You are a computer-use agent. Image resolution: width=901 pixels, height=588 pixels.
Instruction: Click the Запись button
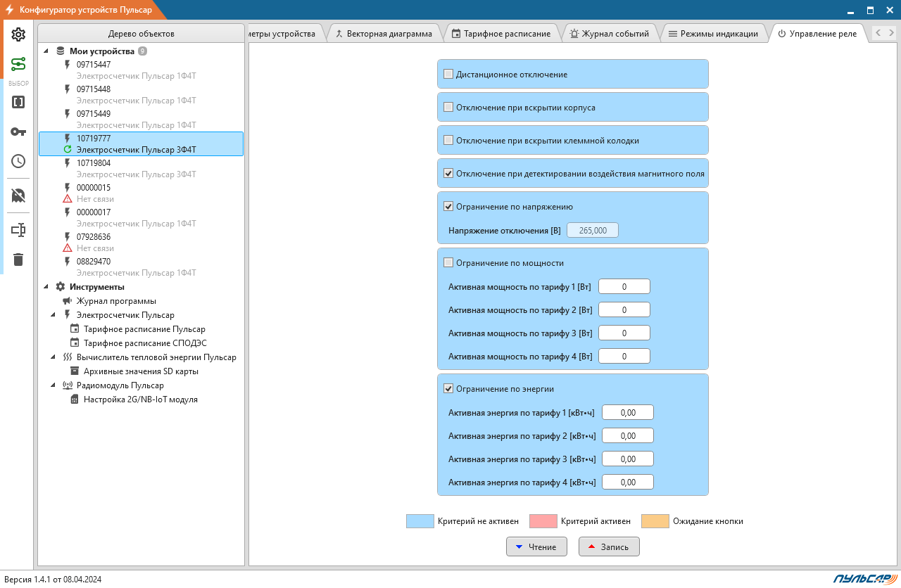click(x=609, y=547)
